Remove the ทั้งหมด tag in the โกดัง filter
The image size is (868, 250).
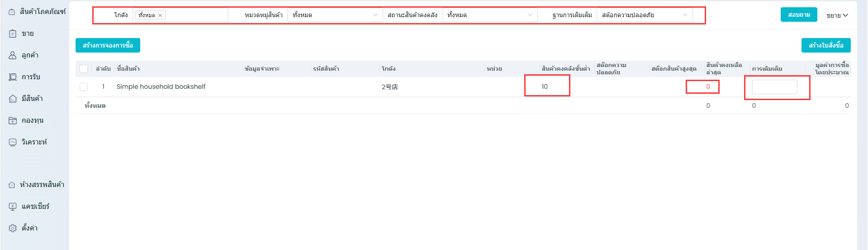click(x=160, y=15)
